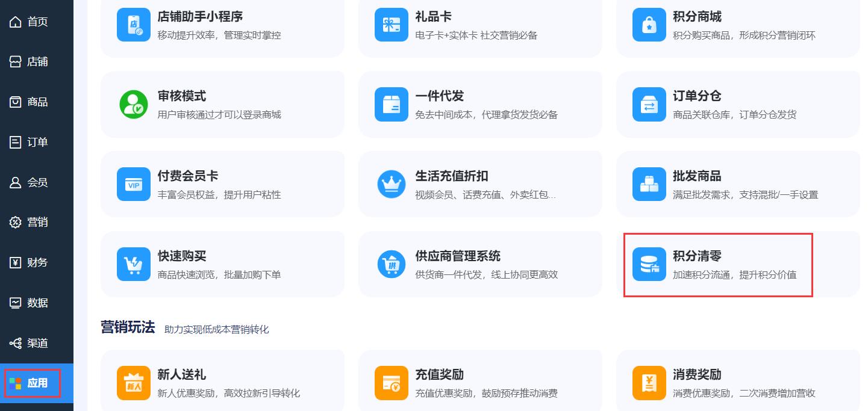Open the 订单分仓 title link
Screen dimensions: 868x411
click(697, 96)
